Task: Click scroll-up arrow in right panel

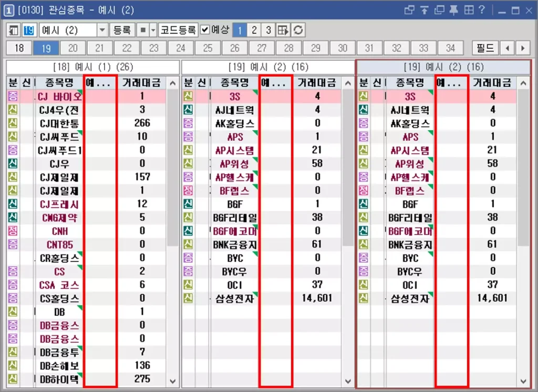Action: (523, 83)
